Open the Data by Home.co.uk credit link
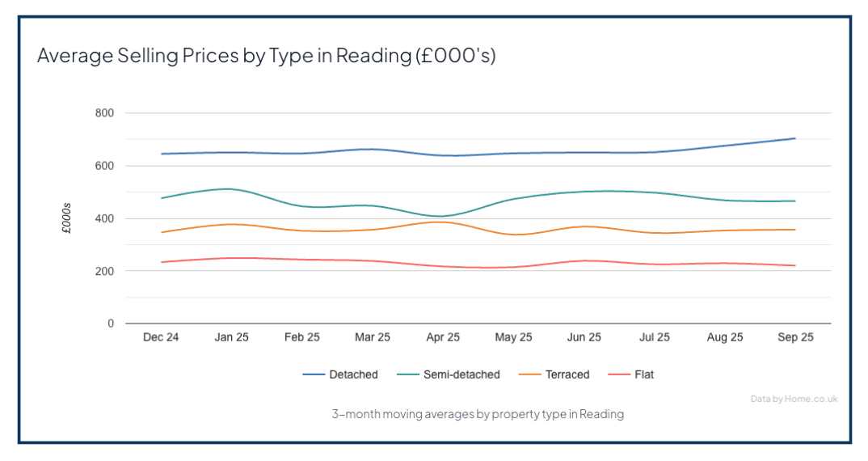 (x=794, y=398)
